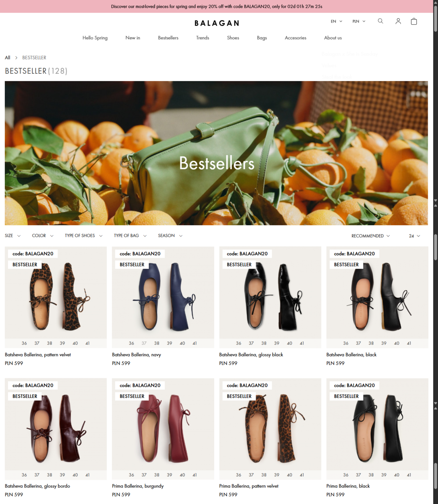Open the Accesories menu
This screenshot has width=438, height=504.
[295, 38]
